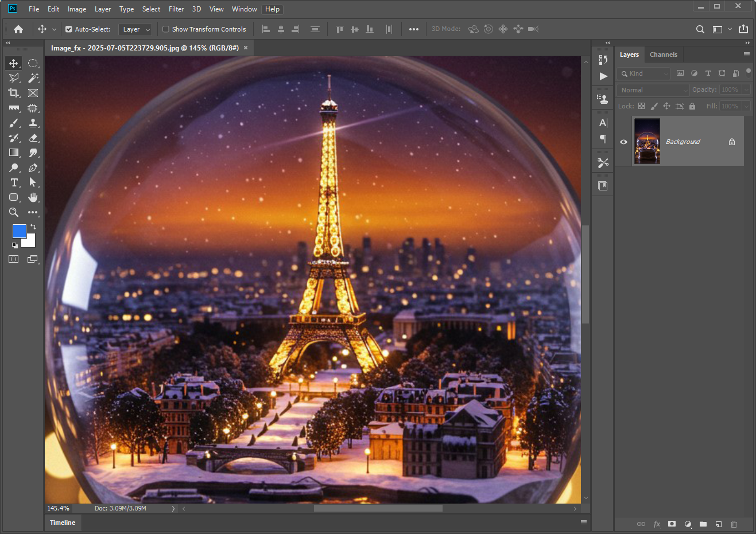Image resolution: width=756 pixels, height=534 pixels.
Task: Select the Gradient tool
Action: (14, 153)
